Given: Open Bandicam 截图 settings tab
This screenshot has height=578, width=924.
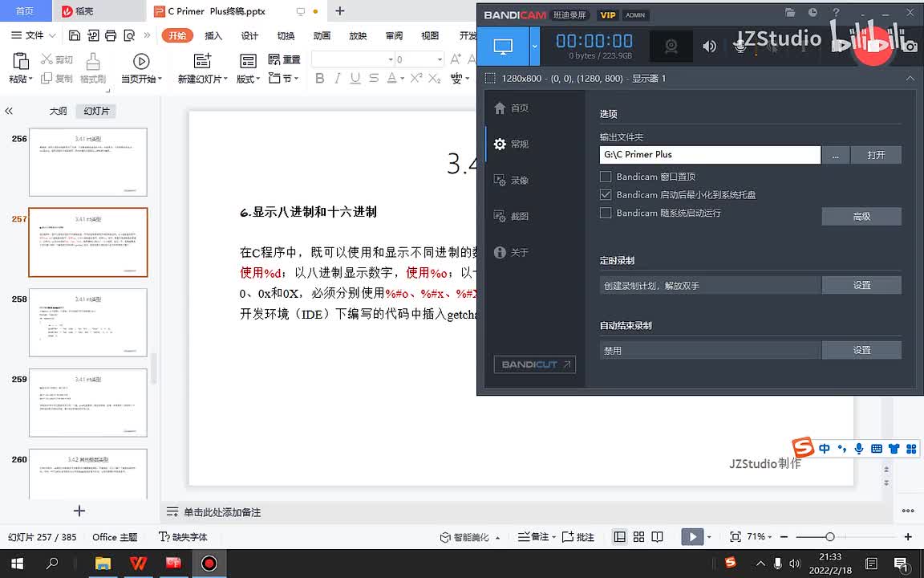Looking at the screenshot, I should pos(510,217).
